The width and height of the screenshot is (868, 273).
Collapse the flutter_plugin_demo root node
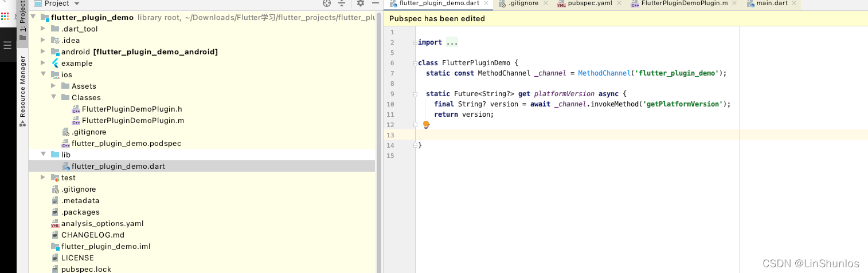pos(33,17)
